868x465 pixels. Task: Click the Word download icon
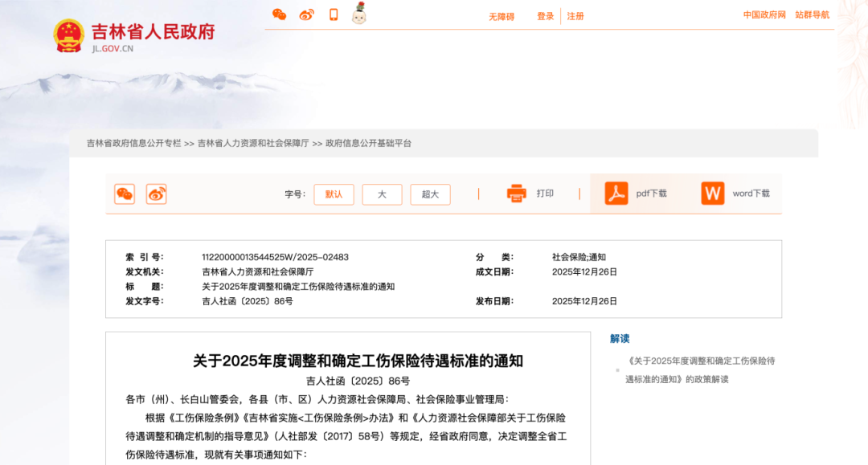(712, 194)
